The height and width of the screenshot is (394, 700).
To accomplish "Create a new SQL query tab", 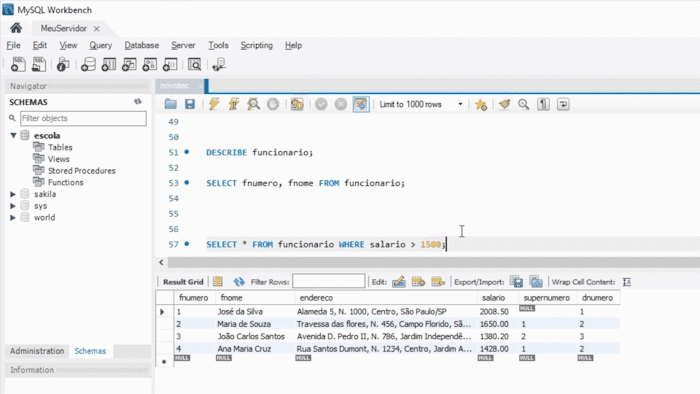I will point(18,65).
